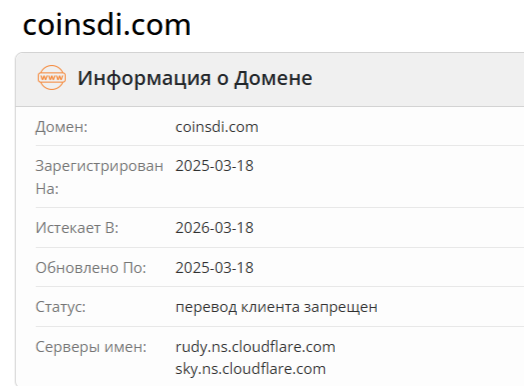Select the Истекает В: label
This screenshot has height=386, width=524.
pyautogui.click(x=77, y=228)
